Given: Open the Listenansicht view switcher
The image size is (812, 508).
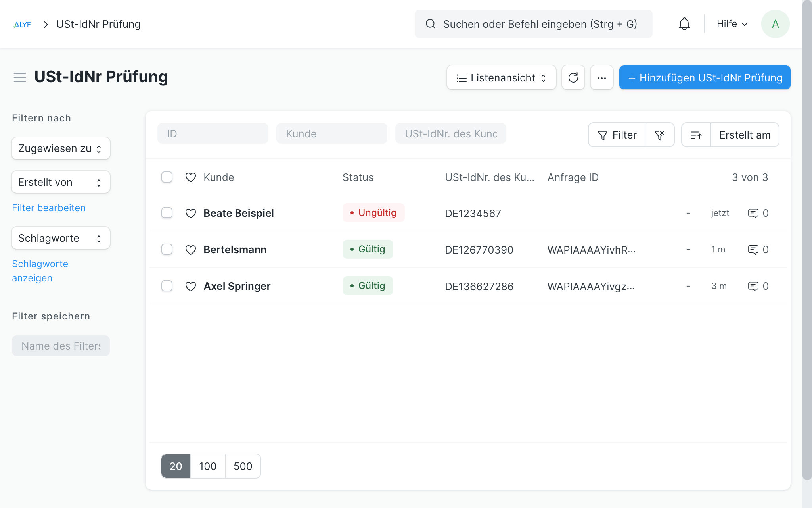Looking at the screenshot, I should click(501, 78).
